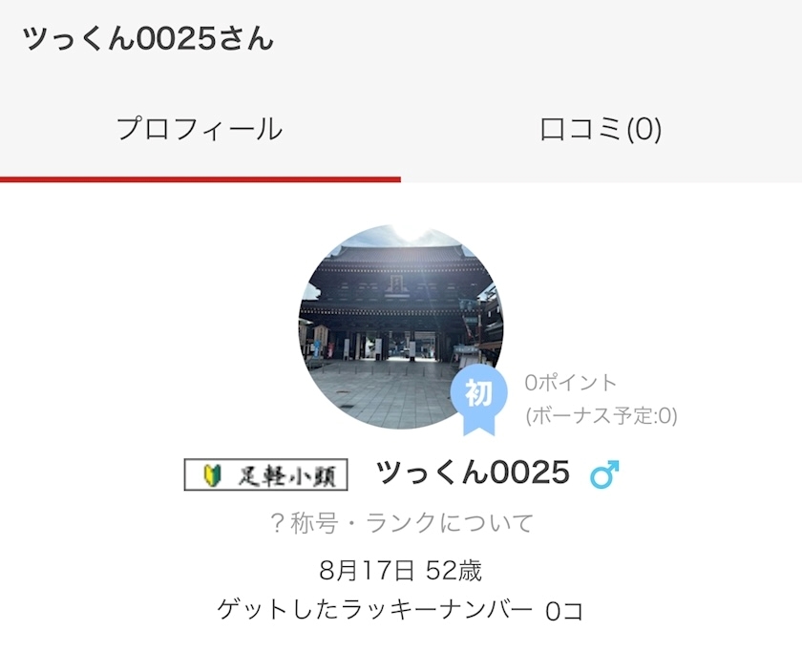Click the 足軽小頭 rank badge
Viewport: 802px width, 672px height.
tap(266, 474)
